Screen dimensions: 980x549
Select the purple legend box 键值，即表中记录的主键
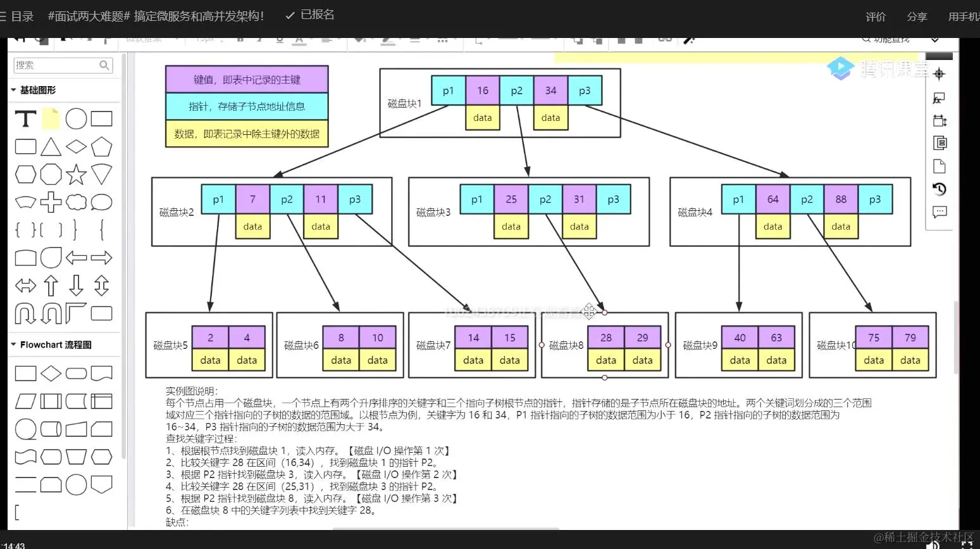coord(247,80)
